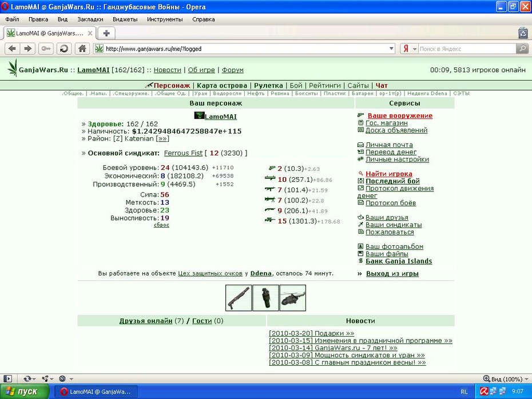Viewport: 532px width, 399px height.
Task: Open Банк Ganja Islands link
Action: [399, 261]
